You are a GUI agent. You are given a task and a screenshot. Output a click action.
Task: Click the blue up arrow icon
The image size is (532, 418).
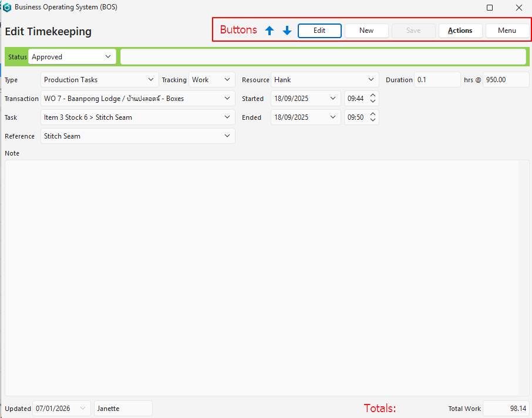point(270,31)
